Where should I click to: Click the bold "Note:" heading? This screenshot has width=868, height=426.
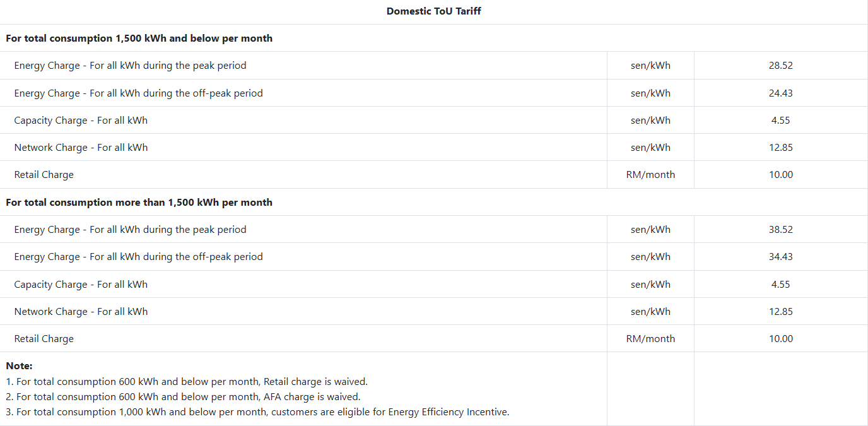tap(19, 365)
